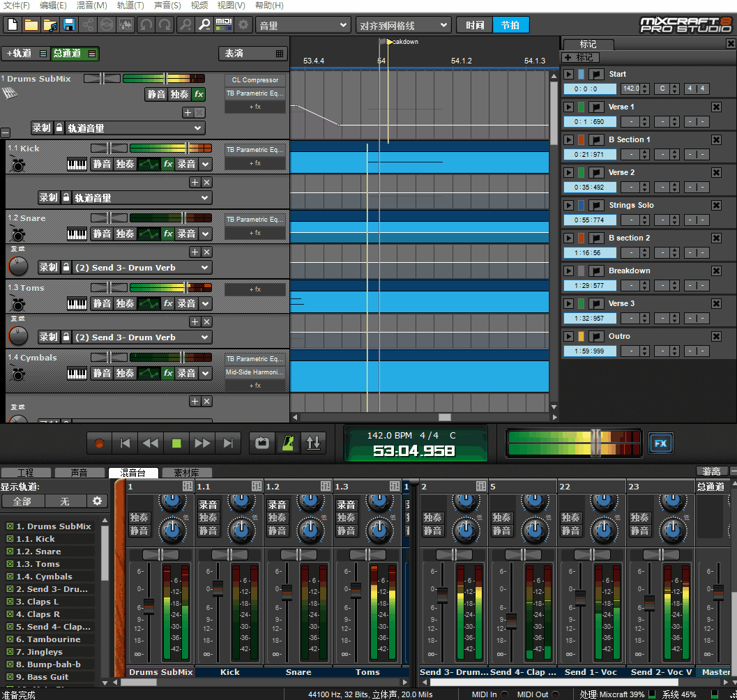Open the MIDI keyboard toolbar icon
Screen dimensions: 737x700
pyautogui.click(x=224, y=25)
